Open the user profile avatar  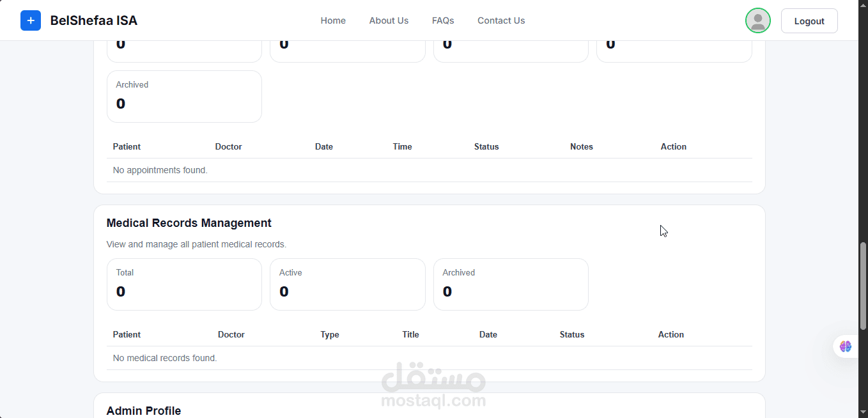pos(757,20)
